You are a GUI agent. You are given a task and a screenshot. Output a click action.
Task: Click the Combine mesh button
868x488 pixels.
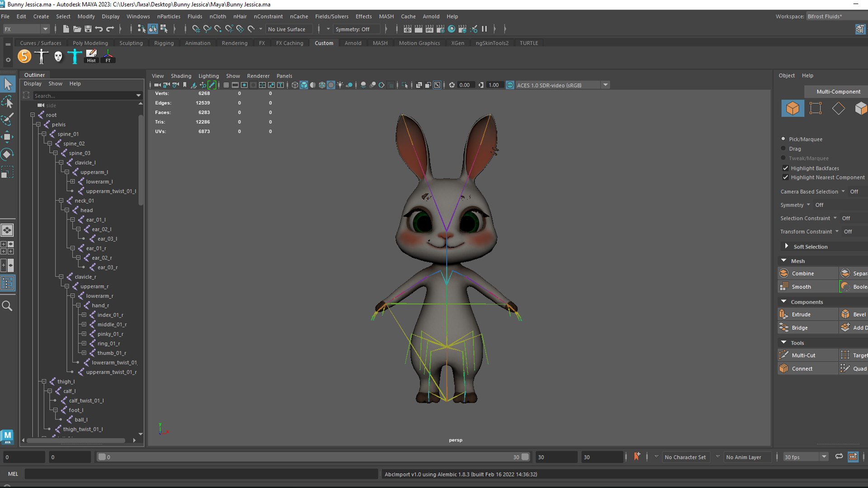pyautogui.click(x=808, y=273)
